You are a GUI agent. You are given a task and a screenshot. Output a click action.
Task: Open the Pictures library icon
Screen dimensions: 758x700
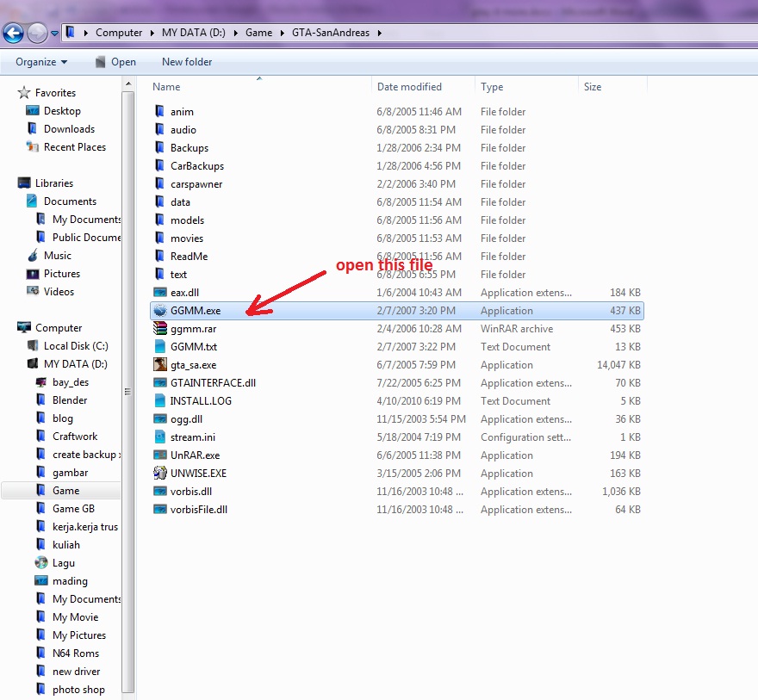33,274
